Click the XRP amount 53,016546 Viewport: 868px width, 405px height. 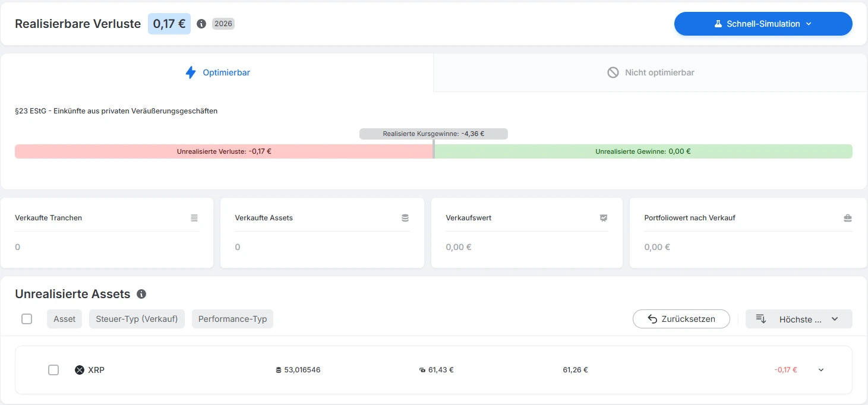click(302, 370)
